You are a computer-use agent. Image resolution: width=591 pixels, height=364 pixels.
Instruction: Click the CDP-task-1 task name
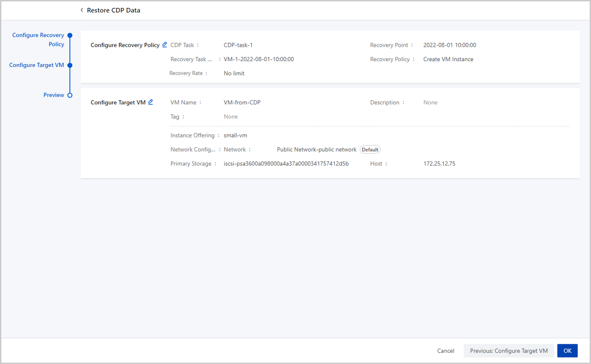point(238,45)
